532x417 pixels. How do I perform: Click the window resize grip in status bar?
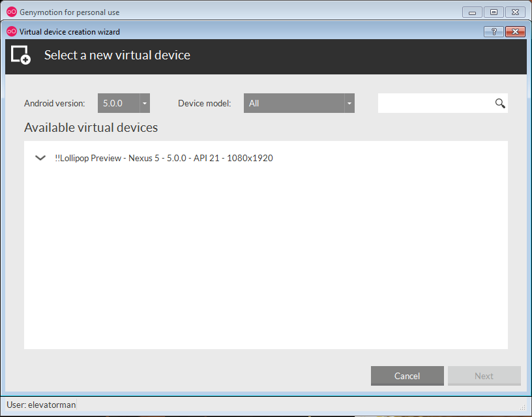coord(522,407)
